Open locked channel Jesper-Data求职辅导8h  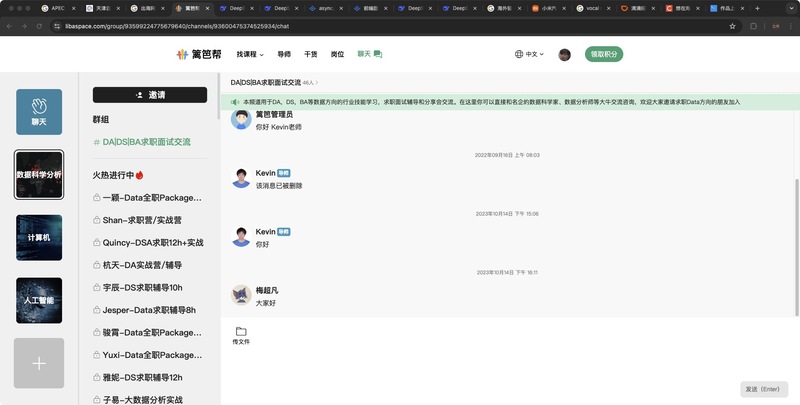pos(144,310)
